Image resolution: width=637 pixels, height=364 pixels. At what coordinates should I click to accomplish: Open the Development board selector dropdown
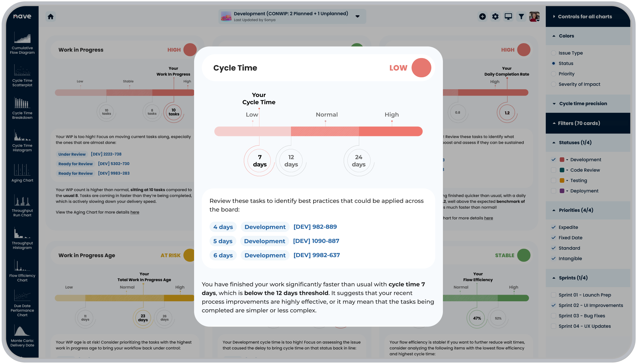(x=358, y=16)
